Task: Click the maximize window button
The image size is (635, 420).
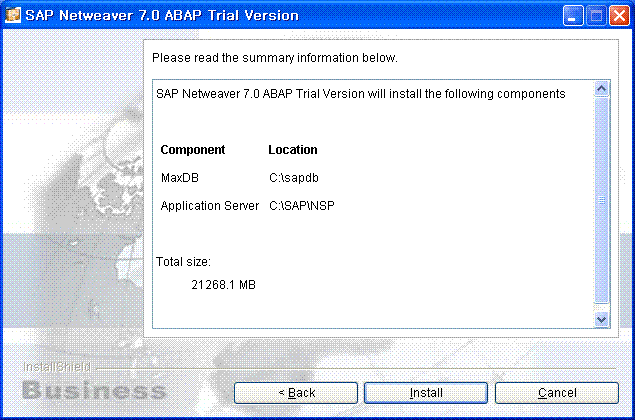Action: tap(596, 16)
